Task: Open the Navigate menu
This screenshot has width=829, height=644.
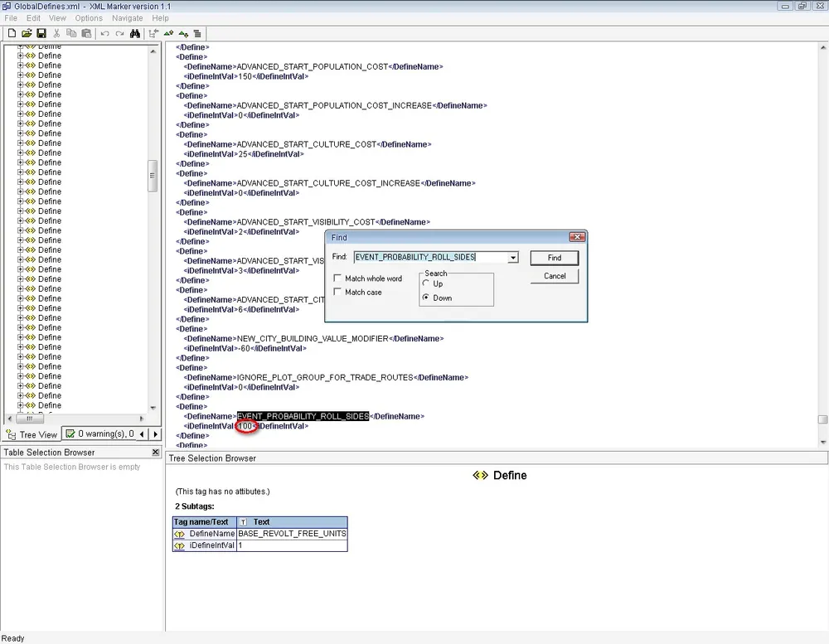Action: (x=127, y=17)
